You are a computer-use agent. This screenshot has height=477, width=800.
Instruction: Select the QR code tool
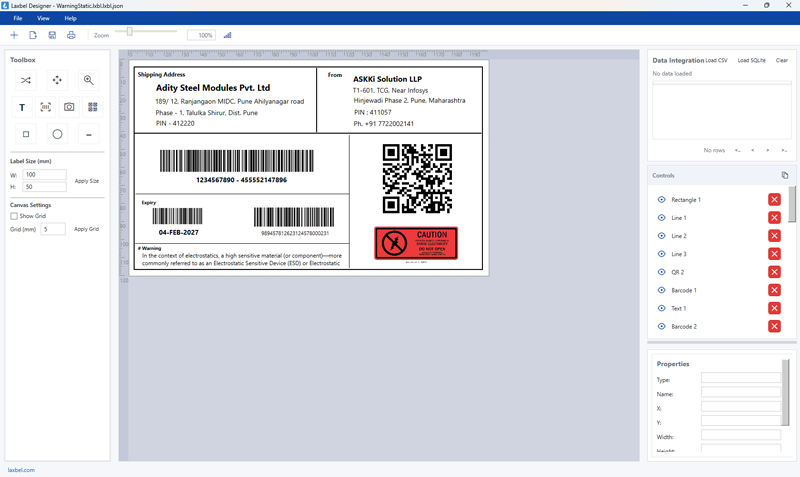pyautogui.click(x=92, y=107)
